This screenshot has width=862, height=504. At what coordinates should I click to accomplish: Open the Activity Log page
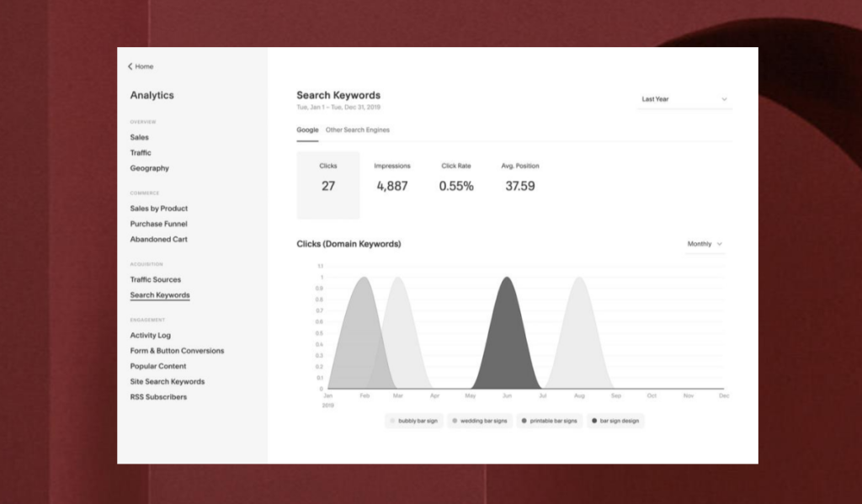pos(150,335)
